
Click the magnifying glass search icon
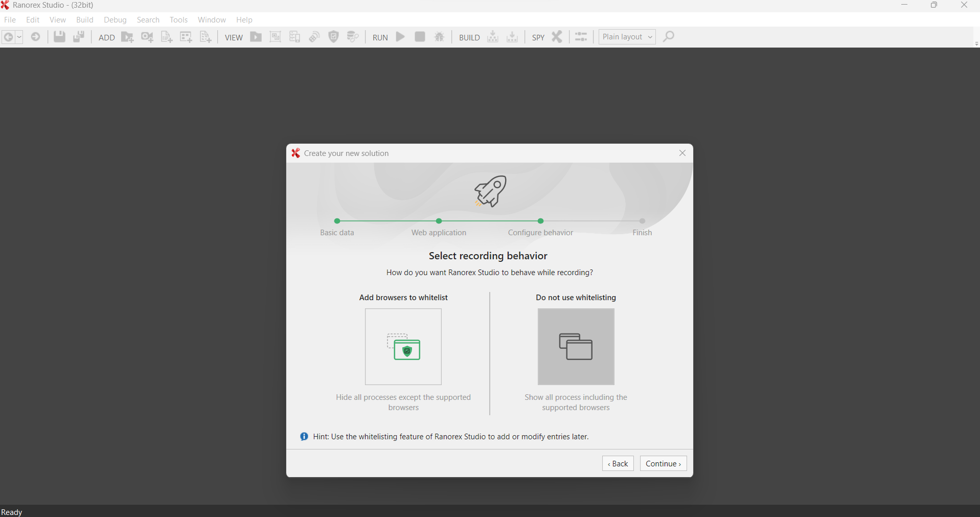tap(669, 37)
